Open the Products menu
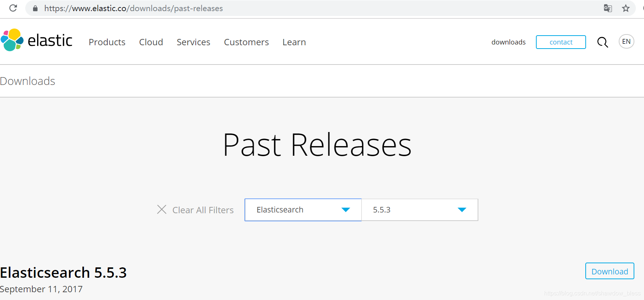644x300 pixels. tap(107, 42)
